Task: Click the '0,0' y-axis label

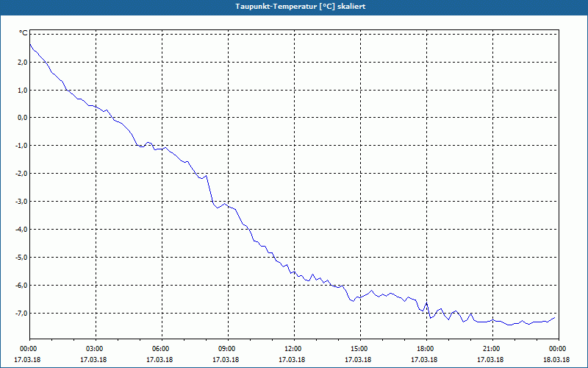Action: click(x=23, y=118)
